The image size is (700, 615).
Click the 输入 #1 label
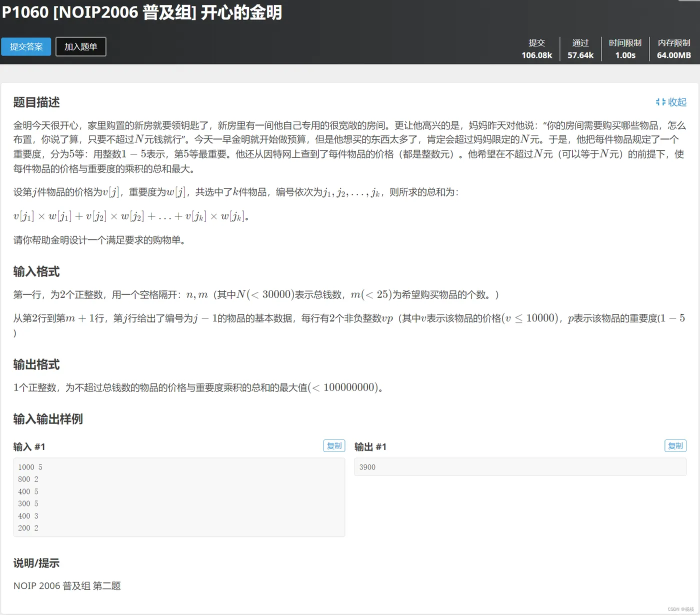(29, 447)
